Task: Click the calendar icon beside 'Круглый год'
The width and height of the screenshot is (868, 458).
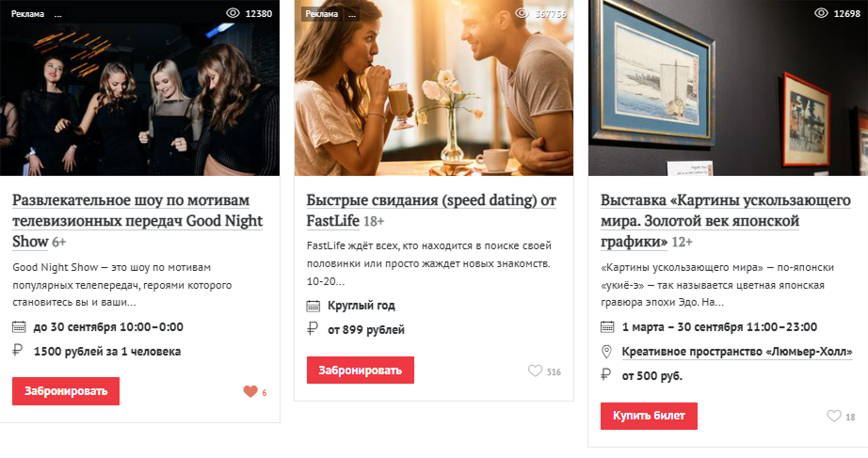Action: click(313, 306)
